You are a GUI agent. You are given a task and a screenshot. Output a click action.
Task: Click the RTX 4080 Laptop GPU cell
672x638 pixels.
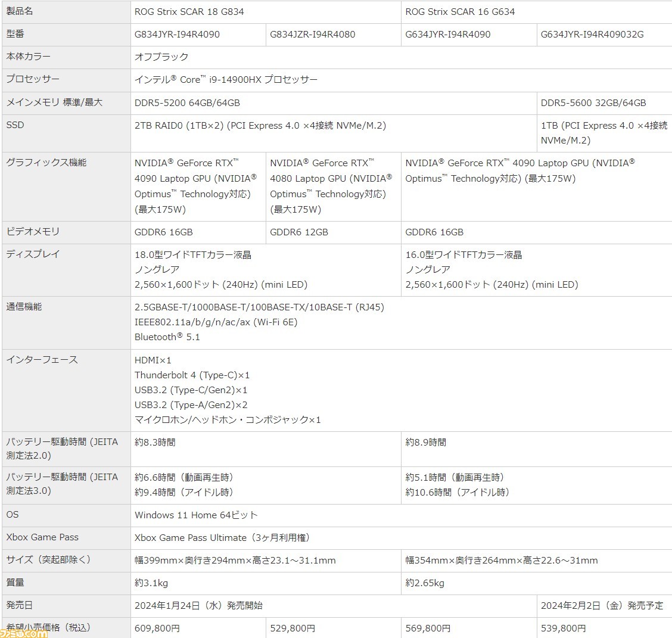pyautogui.click(x=334, y=186)
